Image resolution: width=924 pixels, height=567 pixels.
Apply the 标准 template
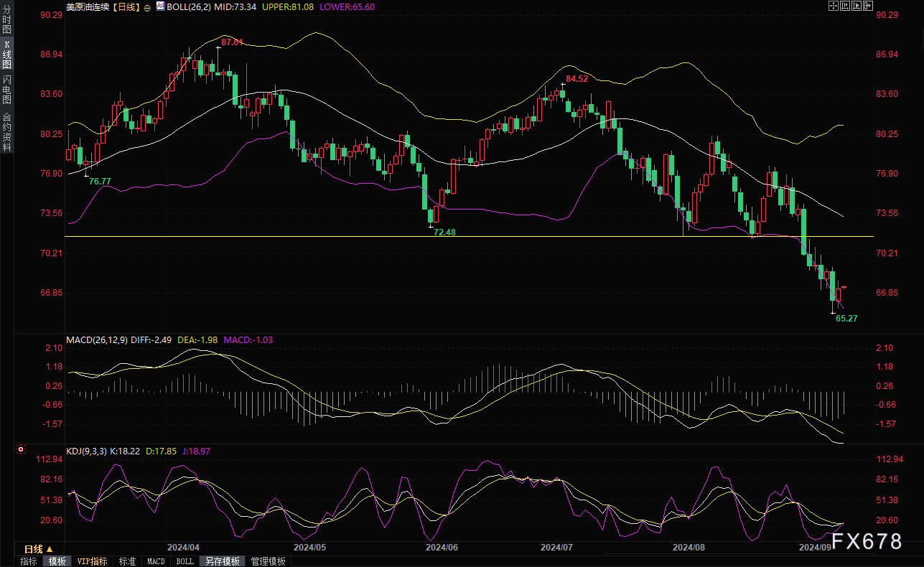pyautogui.click(x=127, y=561)
